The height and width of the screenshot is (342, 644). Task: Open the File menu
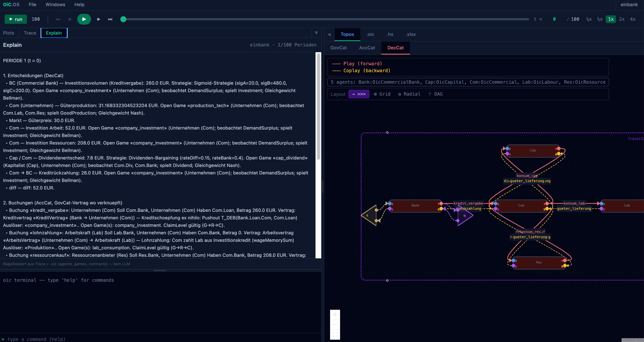[32, 4]
